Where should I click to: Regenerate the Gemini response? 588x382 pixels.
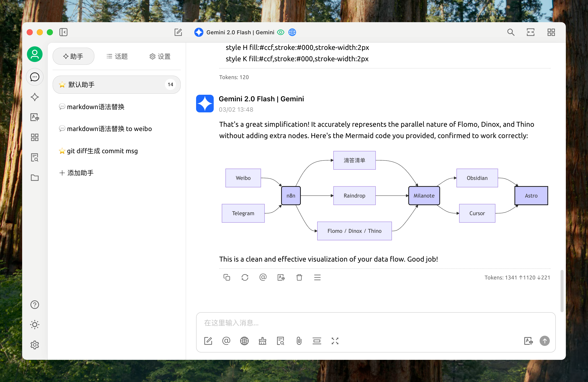[245, 277]
